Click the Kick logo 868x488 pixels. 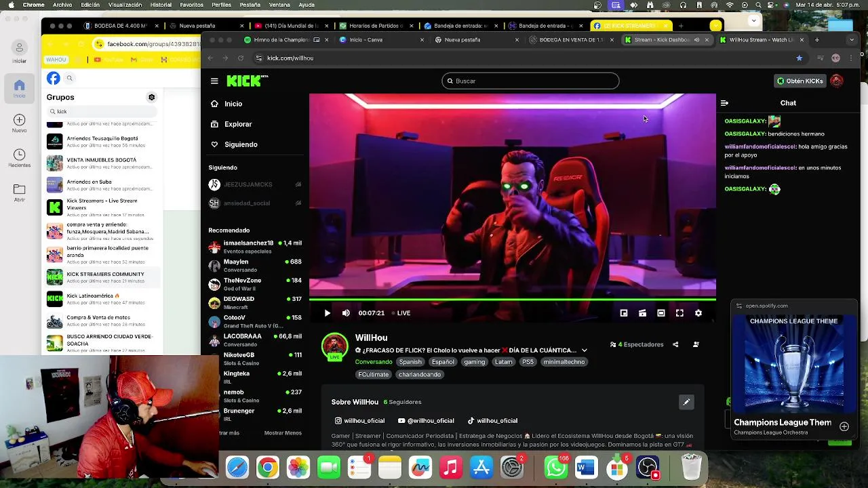(x=247, y=81)
